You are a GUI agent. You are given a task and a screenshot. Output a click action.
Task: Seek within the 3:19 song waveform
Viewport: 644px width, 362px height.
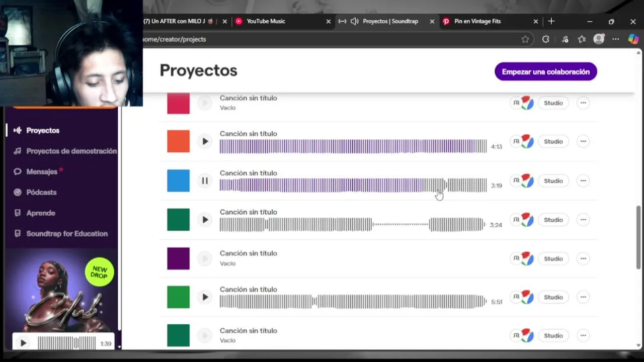coord(352,185)
